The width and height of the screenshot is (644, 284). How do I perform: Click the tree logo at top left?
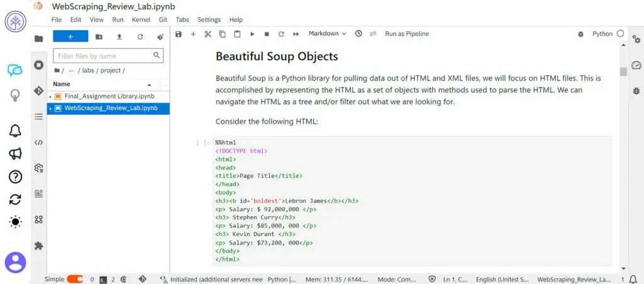(15, 22)
